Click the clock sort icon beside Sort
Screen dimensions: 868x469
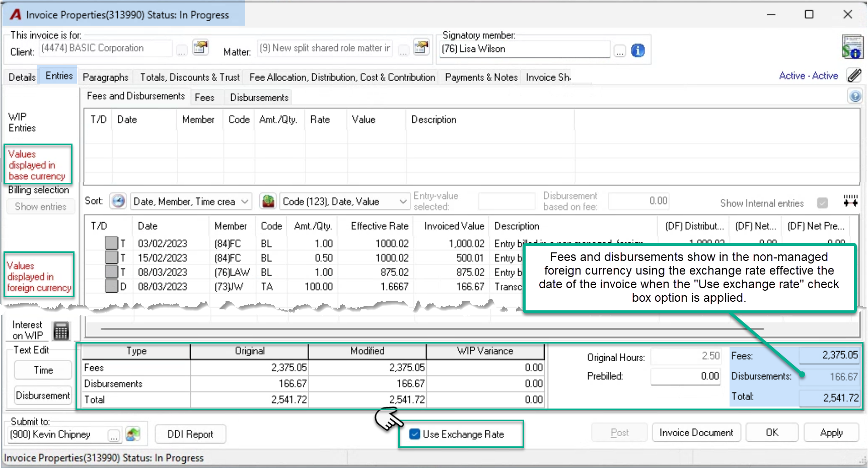pos(118,201)
